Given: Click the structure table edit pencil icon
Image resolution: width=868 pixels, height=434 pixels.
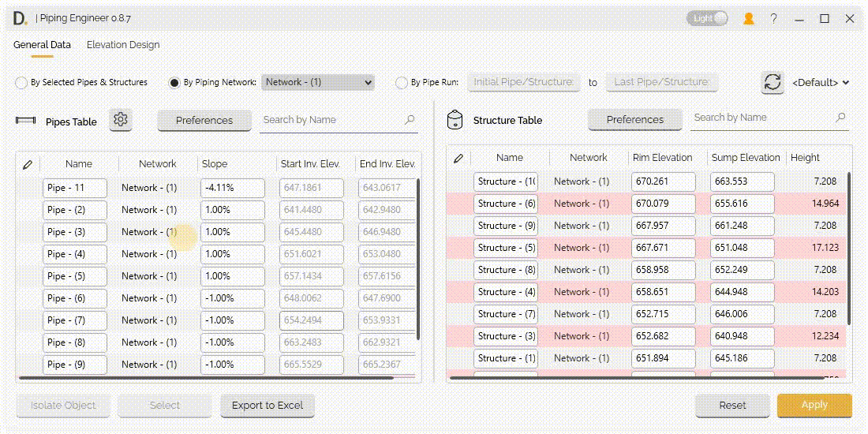Looking at the screenshot, I should click(458, 158).
